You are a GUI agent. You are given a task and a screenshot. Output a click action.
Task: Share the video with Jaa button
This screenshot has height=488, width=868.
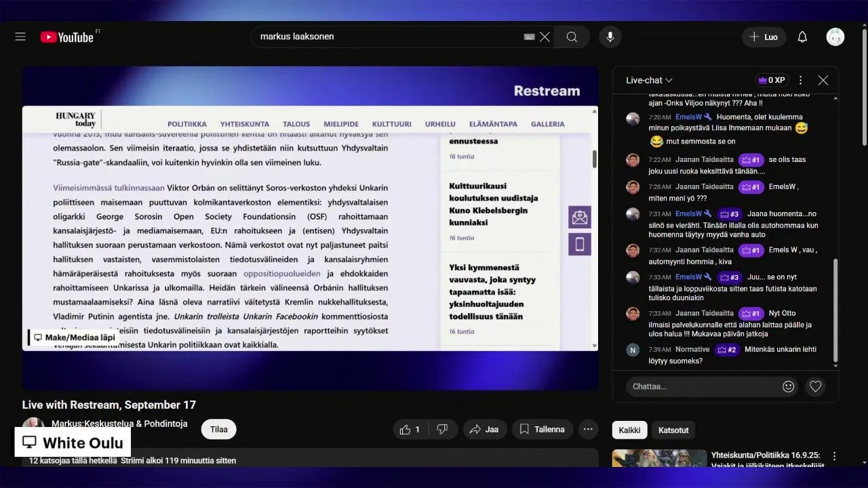point(484,429)
